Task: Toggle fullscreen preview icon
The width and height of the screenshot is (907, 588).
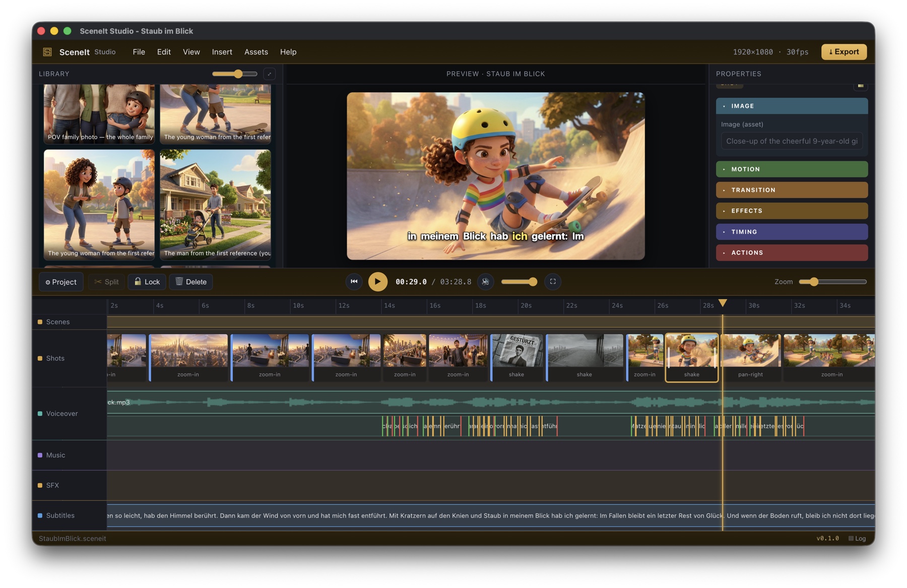Action: click(553, 282)
